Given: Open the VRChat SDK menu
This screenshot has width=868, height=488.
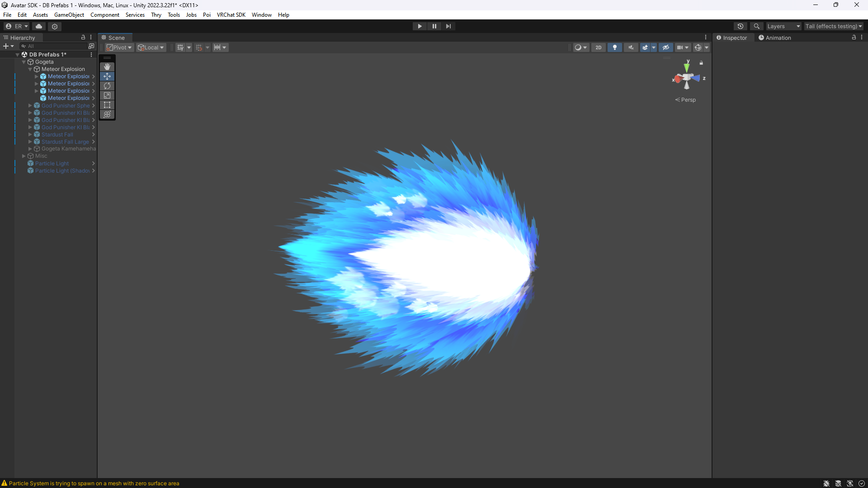Looking at the screenshot, I should (x=231, y=15).
